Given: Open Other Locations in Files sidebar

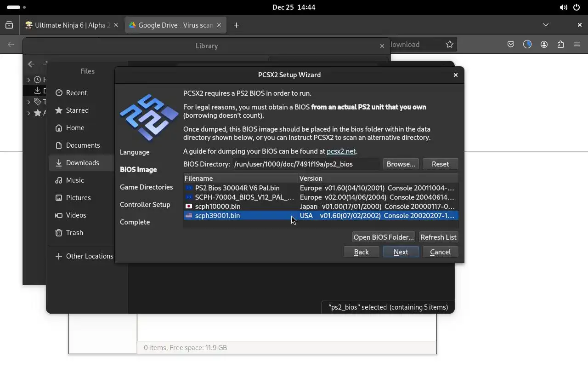Looking at the screenshot, I should [81, 256].
